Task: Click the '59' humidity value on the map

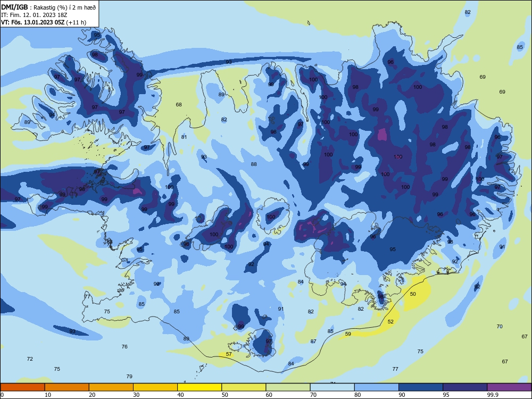Action: 348,334
